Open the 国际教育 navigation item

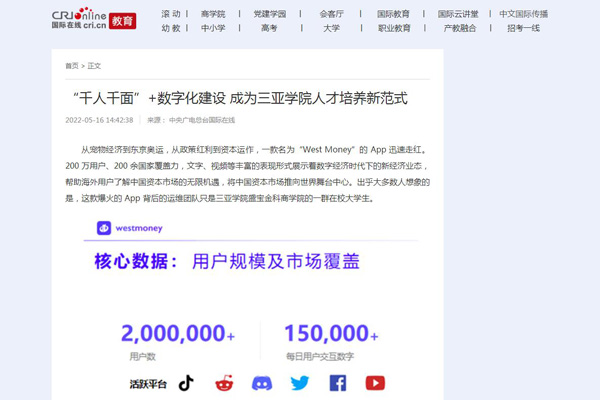[x=393, y=14]
